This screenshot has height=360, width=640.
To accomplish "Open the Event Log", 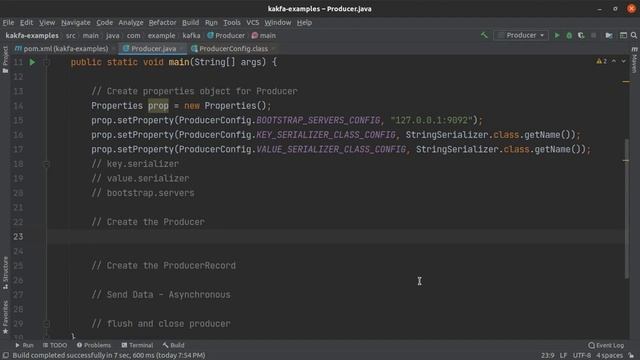I will [x=606, y=345].
